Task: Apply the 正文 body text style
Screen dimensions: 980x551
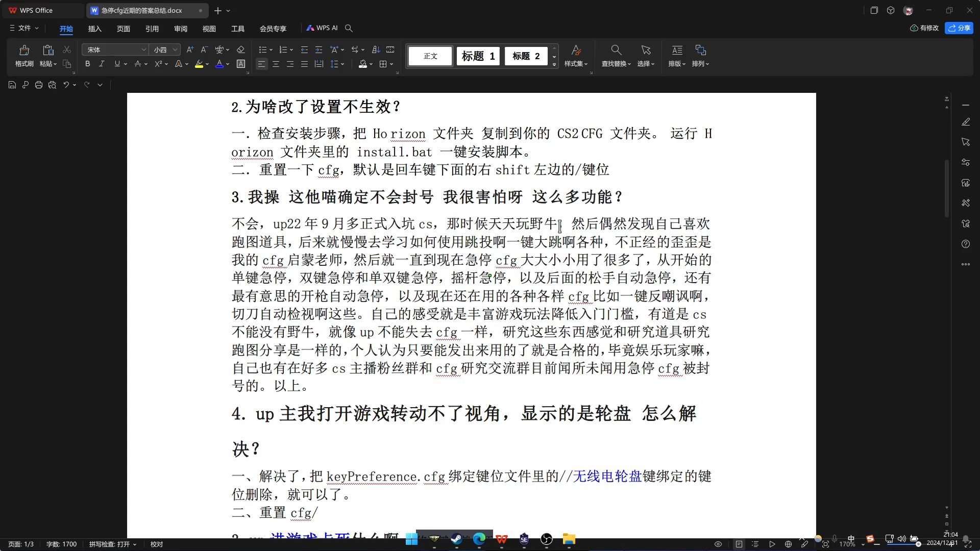Action: tap(430, 56)
